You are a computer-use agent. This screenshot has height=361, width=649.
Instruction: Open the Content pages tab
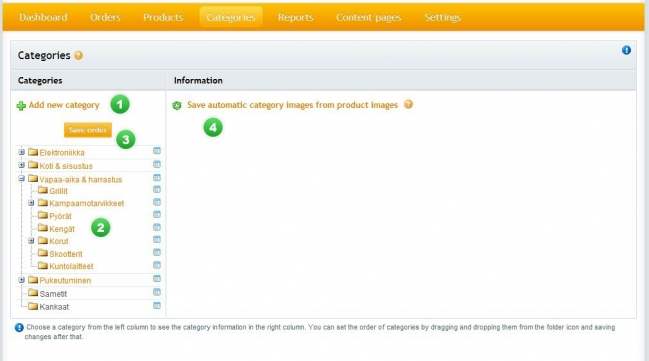(368, 17)
